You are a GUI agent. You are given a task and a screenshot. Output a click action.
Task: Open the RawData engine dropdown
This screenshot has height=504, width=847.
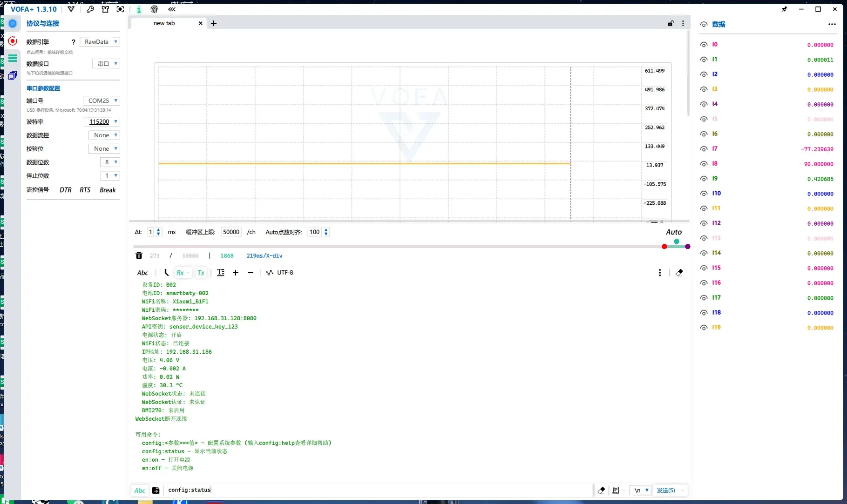pos(100,42)
